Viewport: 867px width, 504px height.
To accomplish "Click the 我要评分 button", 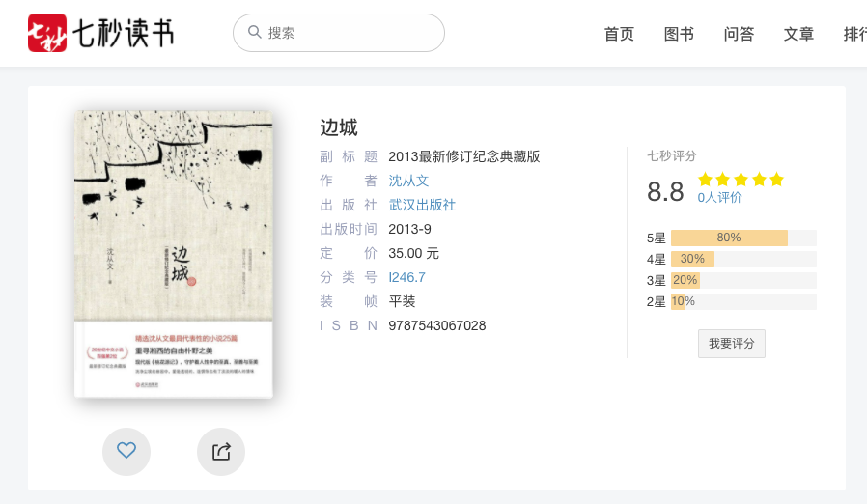I will click(x=732, y=344).
